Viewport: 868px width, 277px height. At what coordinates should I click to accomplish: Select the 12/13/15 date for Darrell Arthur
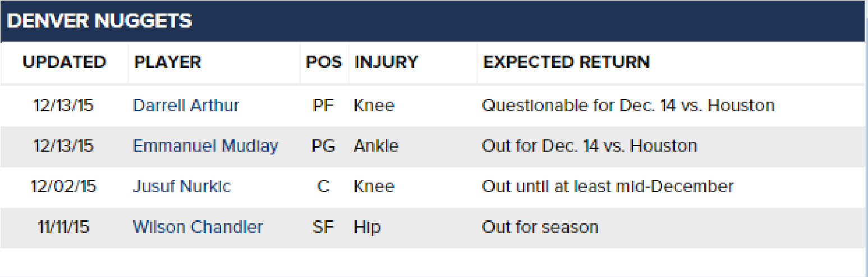63,106
